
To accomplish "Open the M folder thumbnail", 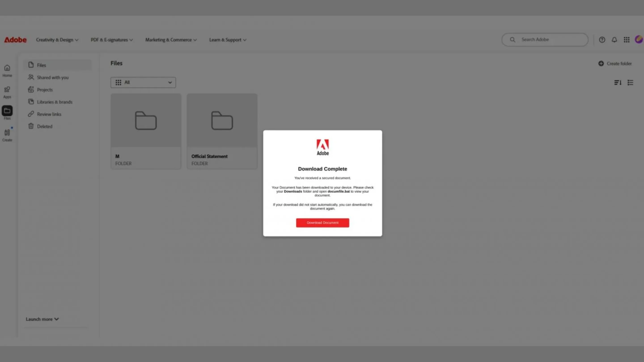I will click(146, 120).
